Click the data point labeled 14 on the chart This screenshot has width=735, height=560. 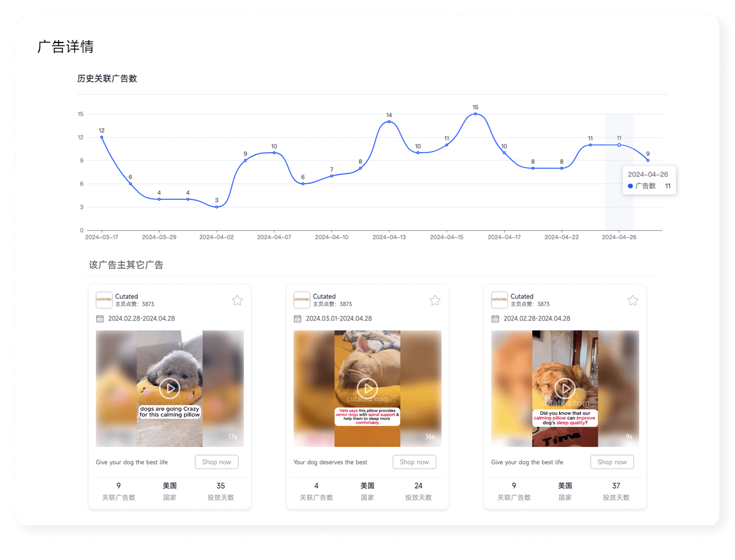click(389, 122)
